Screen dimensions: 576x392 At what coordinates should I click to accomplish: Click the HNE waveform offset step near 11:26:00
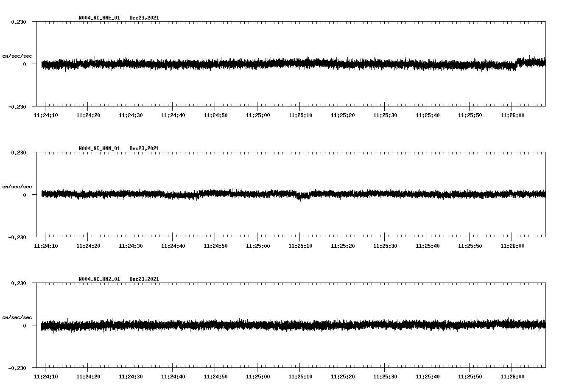[516, 64]
